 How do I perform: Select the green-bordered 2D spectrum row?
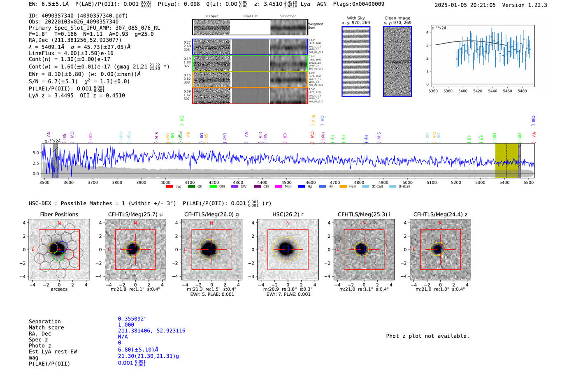tap(250, 63)
